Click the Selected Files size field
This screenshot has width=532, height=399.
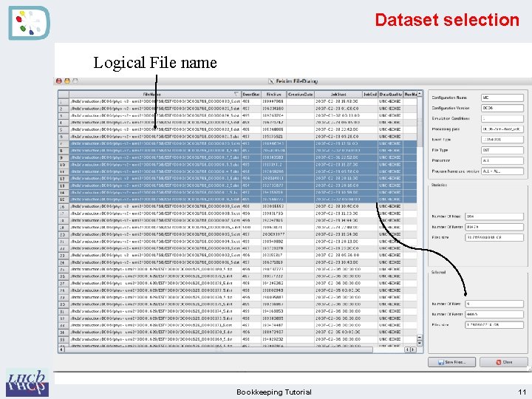tap(494, 325)
